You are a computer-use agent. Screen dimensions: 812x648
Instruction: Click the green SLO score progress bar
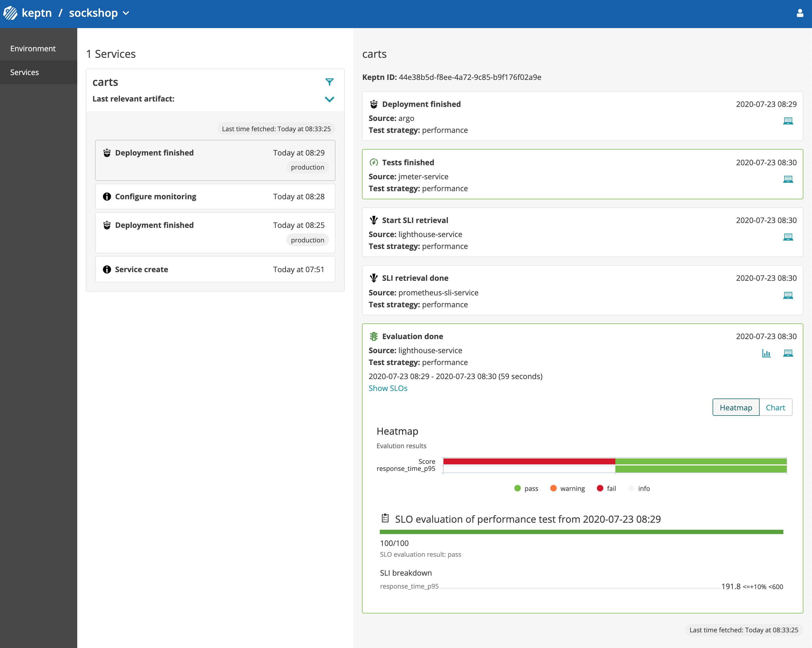(x=582, y=532)
